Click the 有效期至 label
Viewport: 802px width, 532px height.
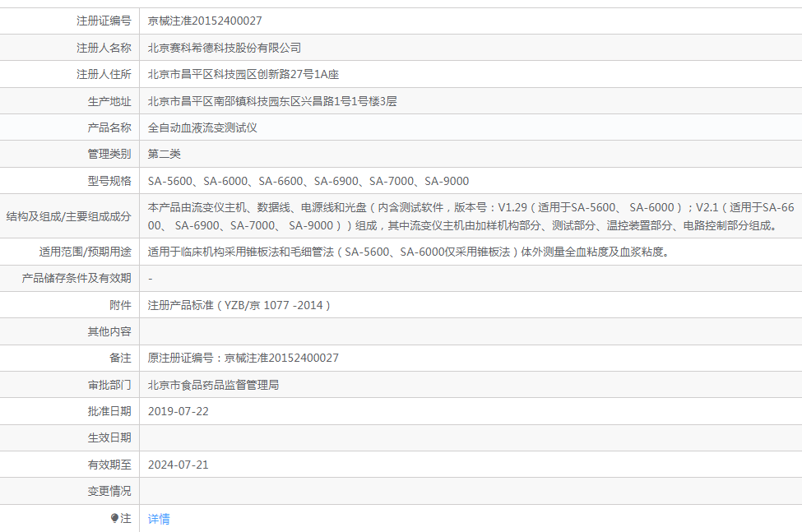[x=109, y=465]
